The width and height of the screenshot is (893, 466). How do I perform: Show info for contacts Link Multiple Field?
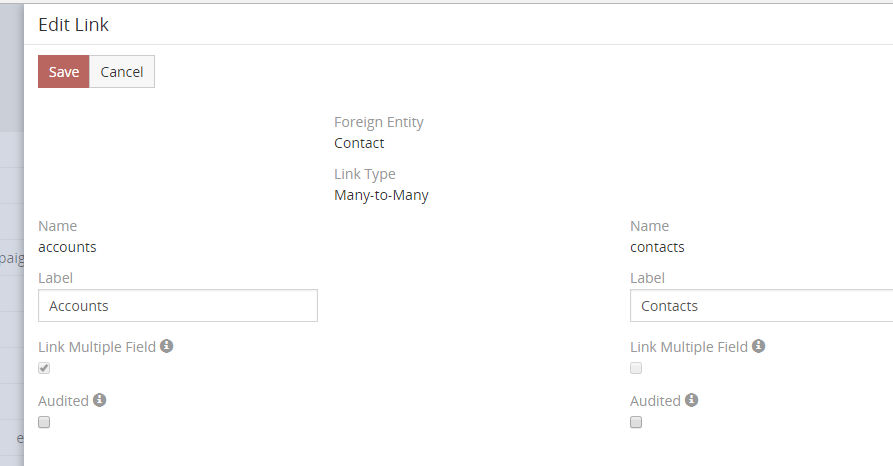pyautogui.click(x=759, y=346)
